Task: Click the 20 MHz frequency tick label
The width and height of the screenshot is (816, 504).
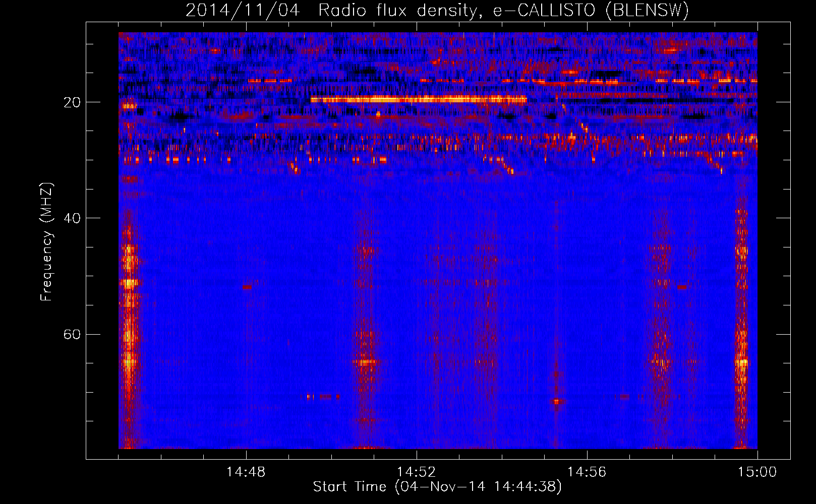Action: pos(72,102)
